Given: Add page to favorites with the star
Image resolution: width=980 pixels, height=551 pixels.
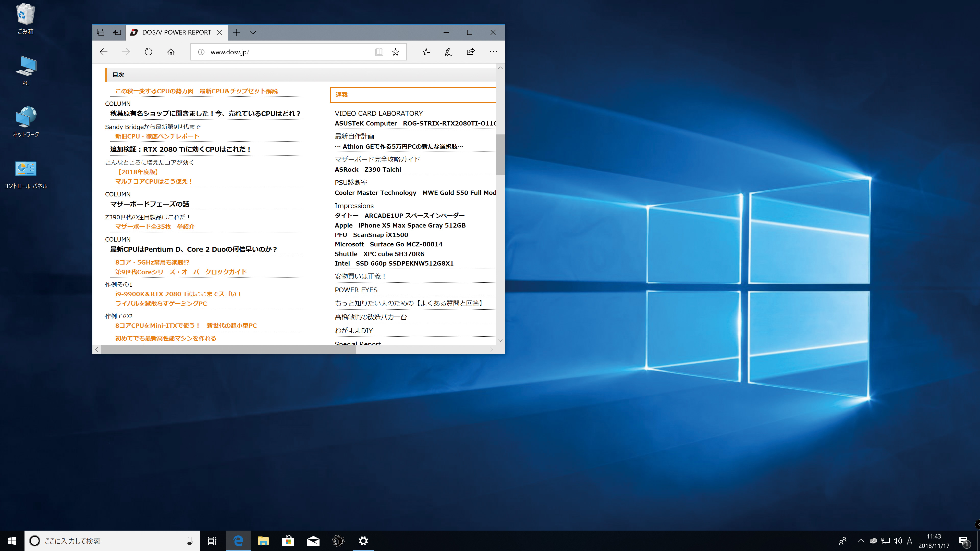Looking at the screenshot, I should click(x=396, y=52).
